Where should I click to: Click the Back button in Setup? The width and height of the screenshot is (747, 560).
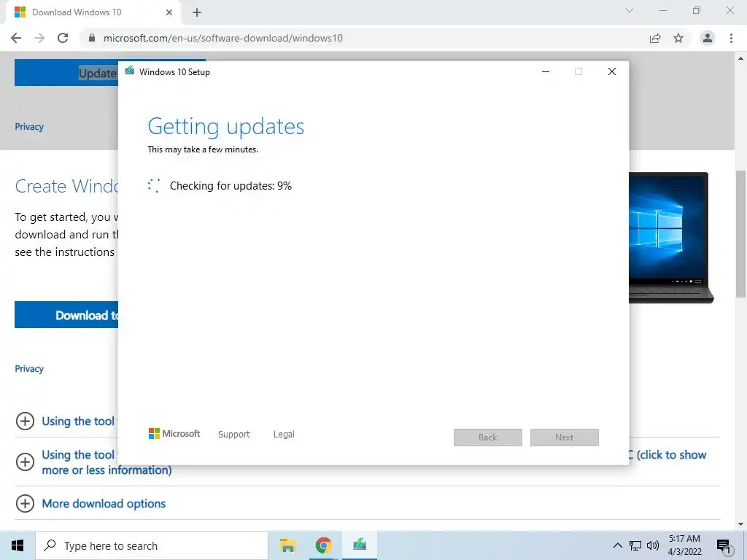click(488, 437)
